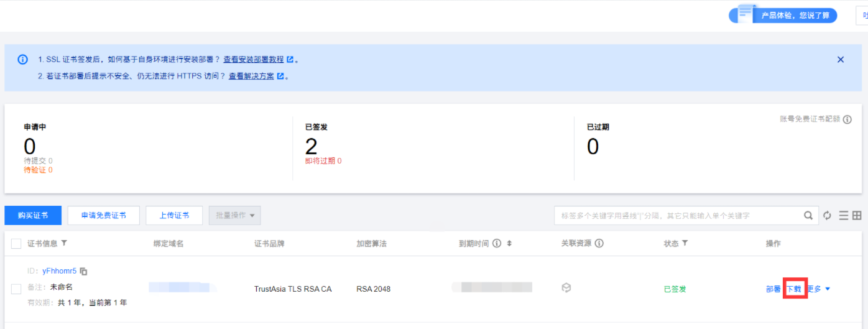
Task: Switch to grid card view
Action: point(857,216)
